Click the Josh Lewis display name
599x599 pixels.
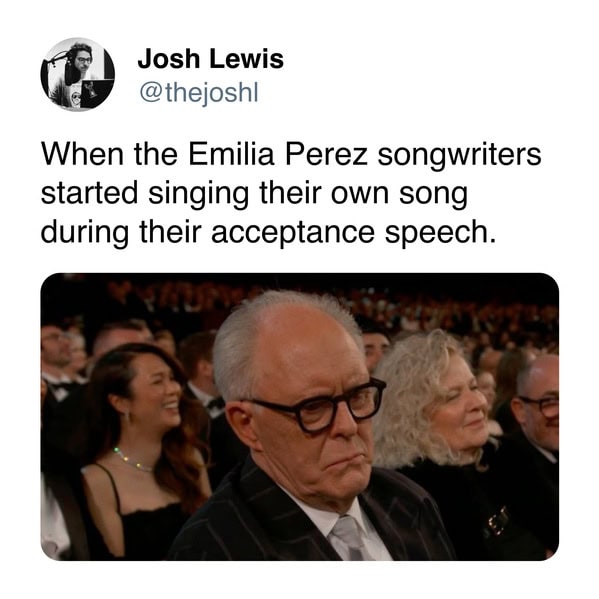point(210,60)
